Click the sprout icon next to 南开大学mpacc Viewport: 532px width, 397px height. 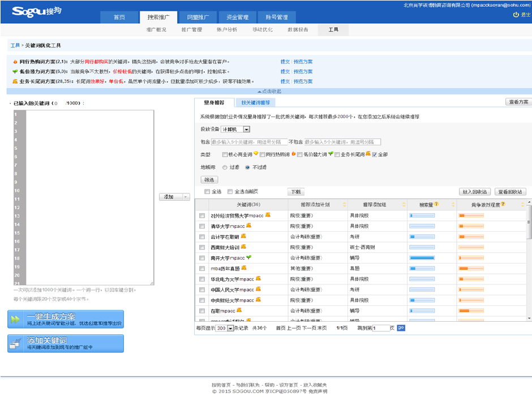(x=249, y=257)
